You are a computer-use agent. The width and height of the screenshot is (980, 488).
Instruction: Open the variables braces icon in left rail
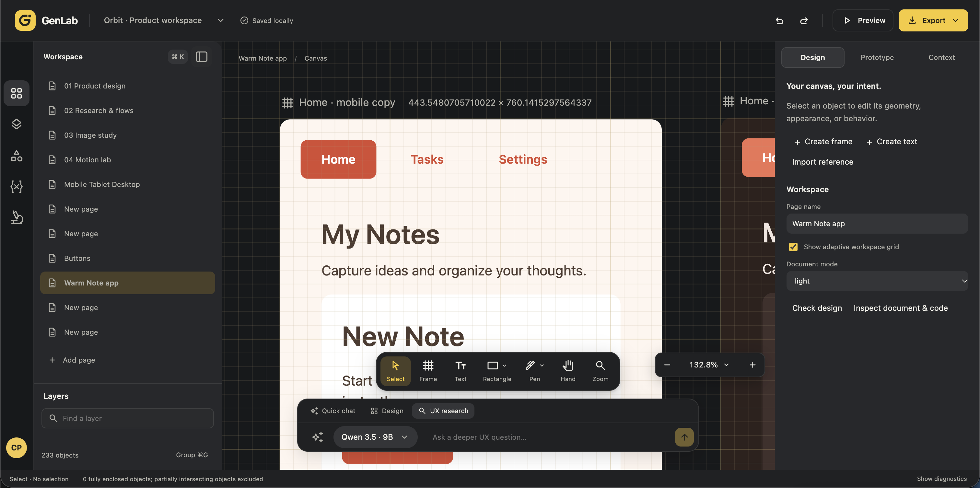(x=16, y=186)
